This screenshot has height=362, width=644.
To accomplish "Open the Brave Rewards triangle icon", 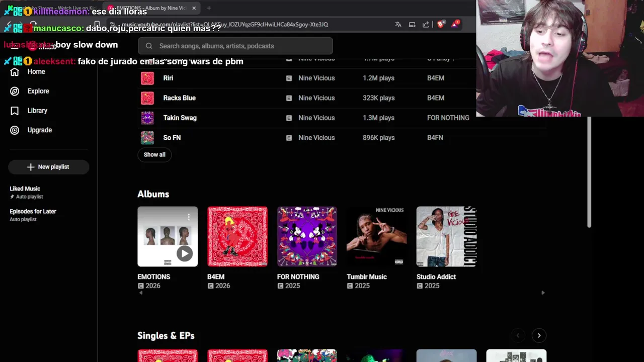I will coord(455,24).
